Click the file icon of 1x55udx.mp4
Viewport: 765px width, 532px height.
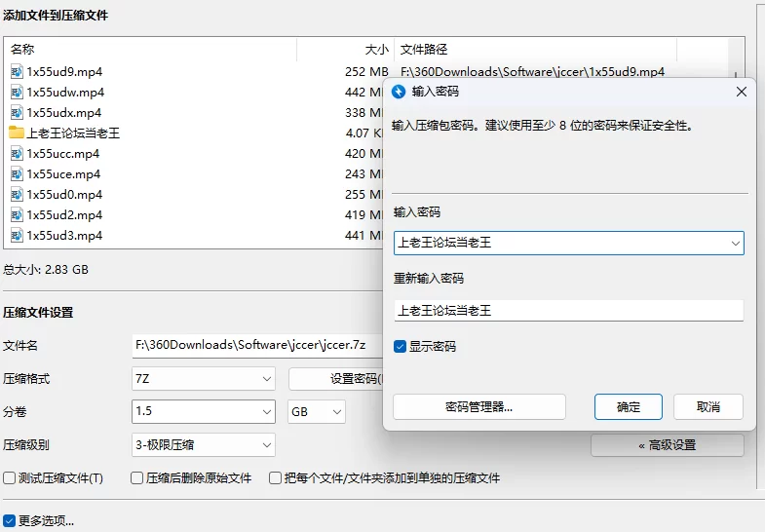point(17,113)
